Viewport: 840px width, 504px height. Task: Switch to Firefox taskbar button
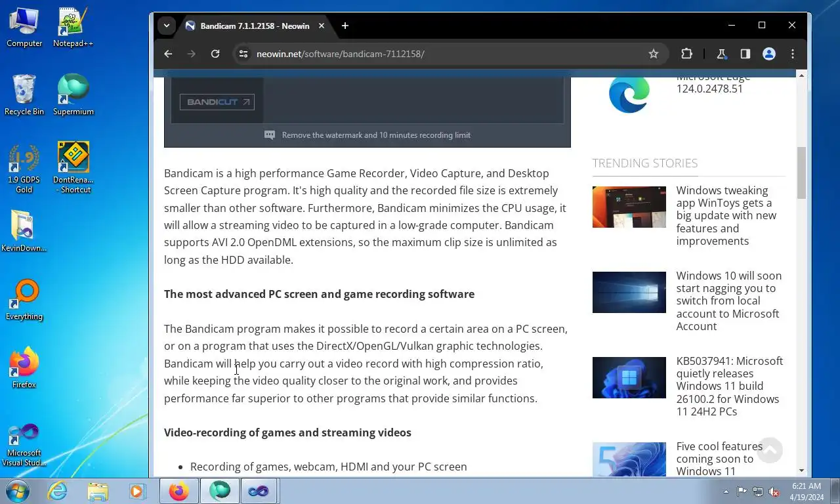coord(178,491)
